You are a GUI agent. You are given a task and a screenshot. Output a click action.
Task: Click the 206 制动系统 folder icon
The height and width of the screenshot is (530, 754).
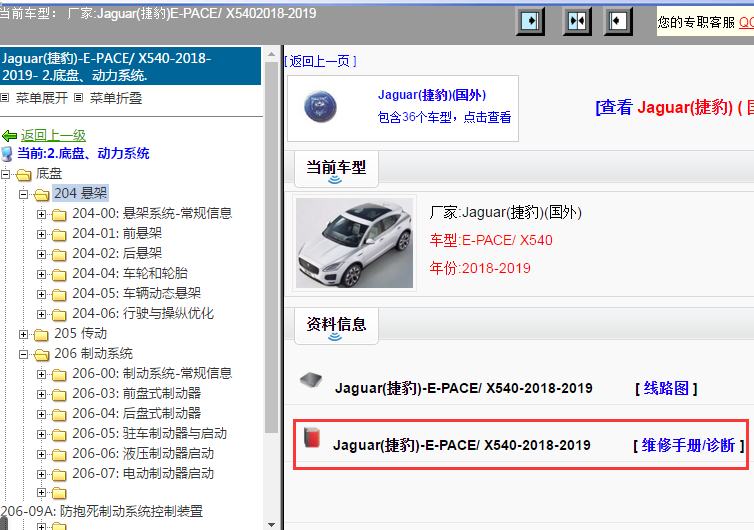point(42,354)
